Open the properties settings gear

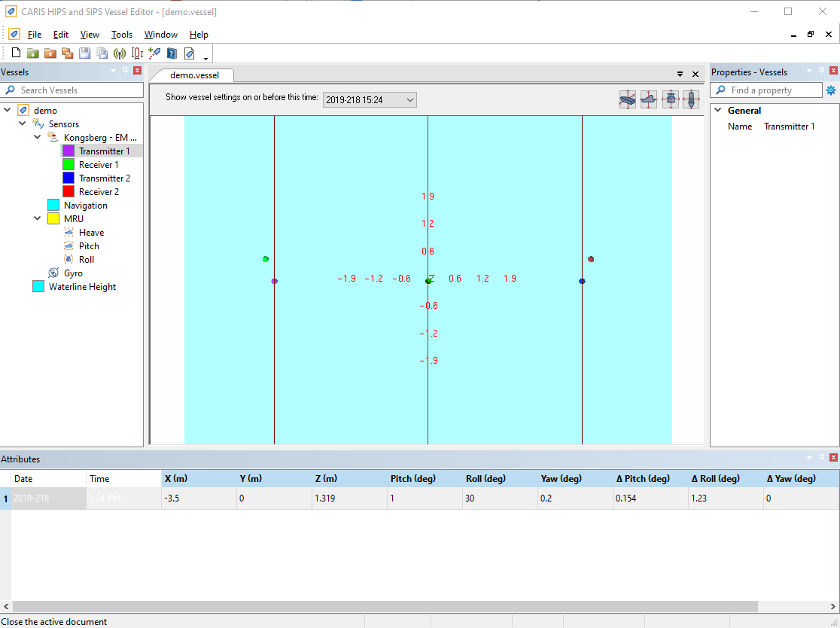[x=831, y=90]
